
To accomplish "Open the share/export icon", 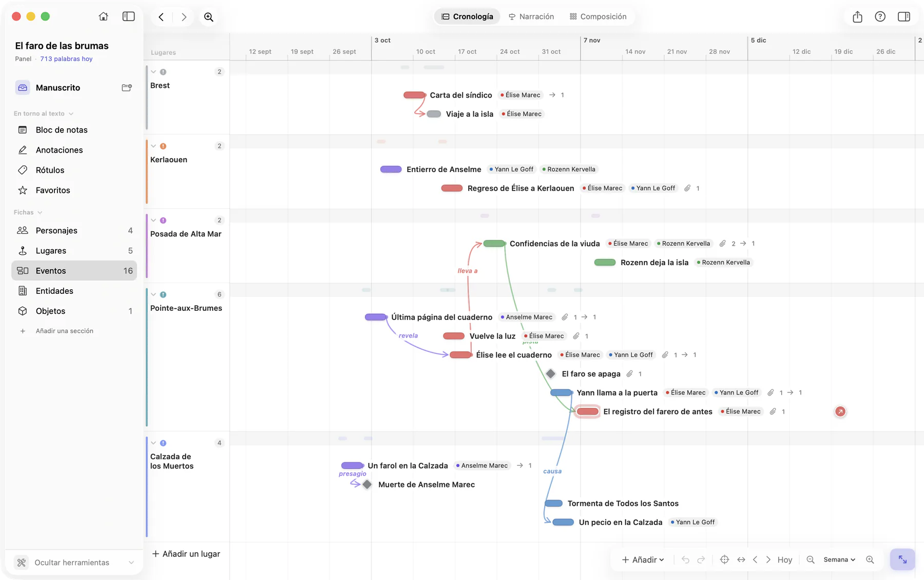I will click(857, 17).
